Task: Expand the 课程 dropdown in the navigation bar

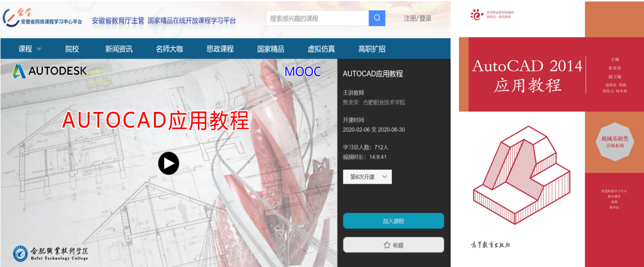Action: pos(30,49)
